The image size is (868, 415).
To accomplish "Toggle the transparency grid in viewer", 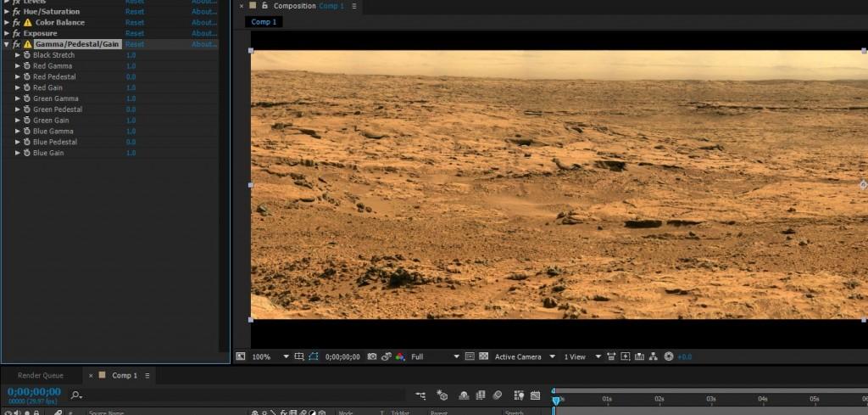I will pos(484,357).
